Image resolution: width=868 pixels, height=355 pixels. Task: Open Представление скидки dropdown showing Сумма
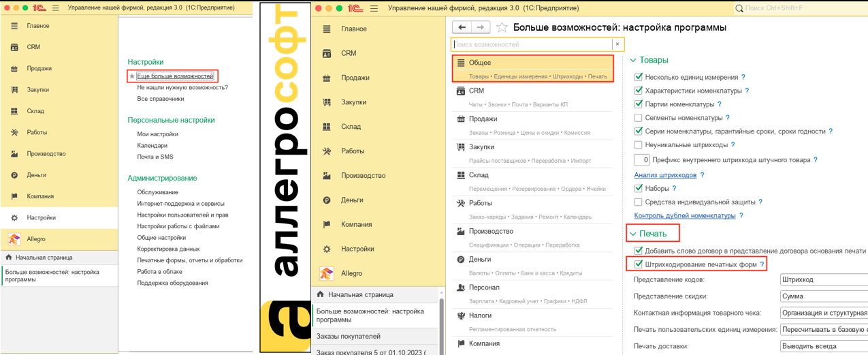824,296
